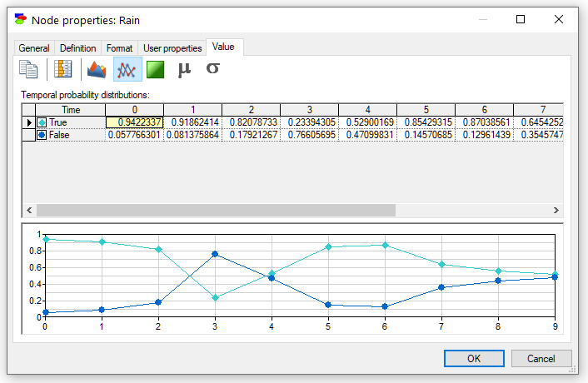Open the General tab
The width and height of the screenshot is (588, 383).
[x=34, y=48]
